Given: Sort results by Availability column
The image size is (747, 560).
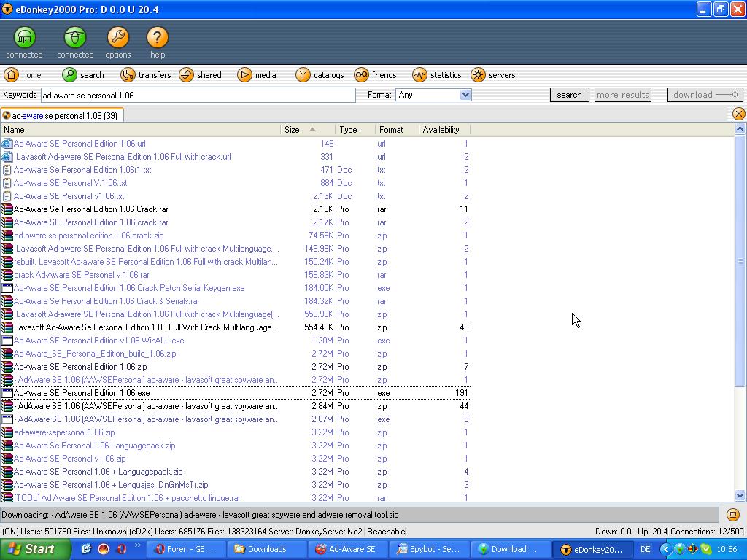Looking at the screenshot, I should 444,130.
